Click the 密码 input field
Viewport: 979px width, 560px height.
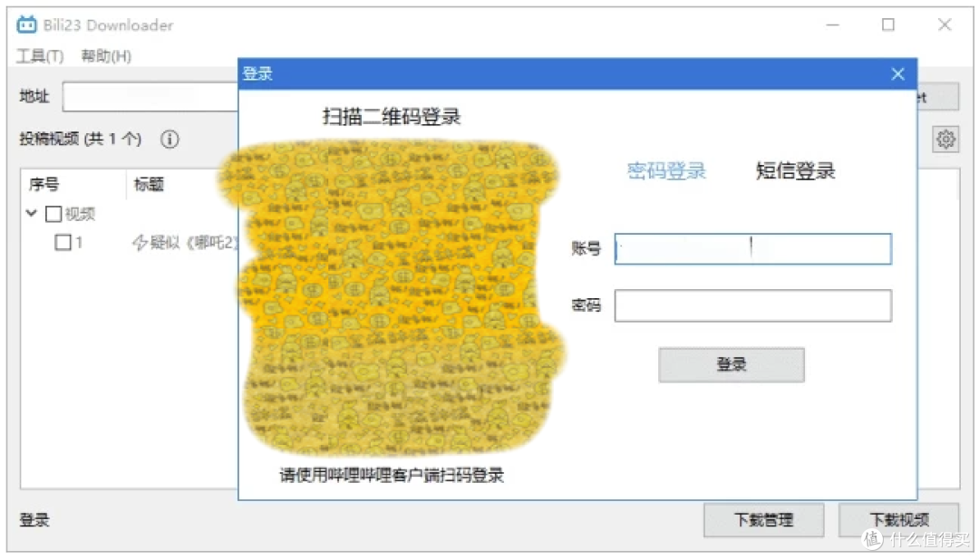(x=752, y=305)
